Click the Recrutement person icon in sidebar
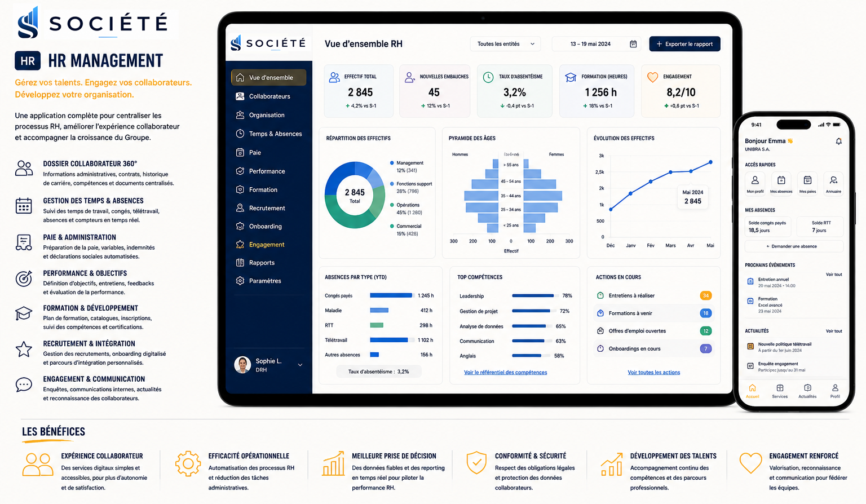This screenshot has width=866, height=504. tap(240, 208)
